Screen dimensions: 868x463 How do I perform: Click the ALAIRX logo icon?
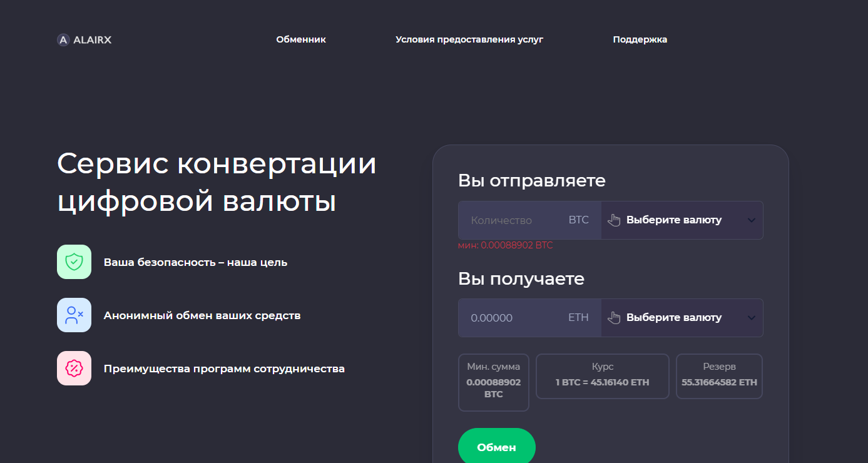click(63, 40)
